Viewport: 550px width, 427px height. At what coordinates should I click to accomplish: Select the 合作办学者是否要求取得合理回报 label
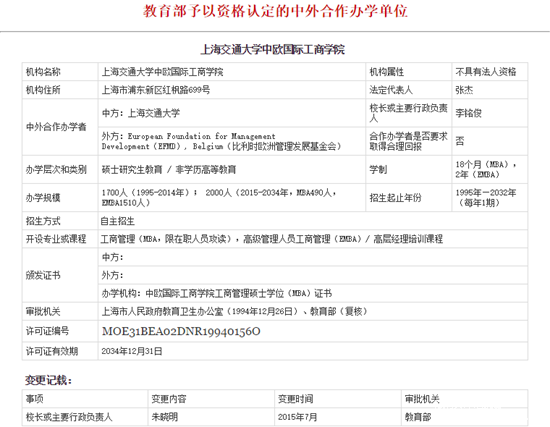click(x=409, y=141)
